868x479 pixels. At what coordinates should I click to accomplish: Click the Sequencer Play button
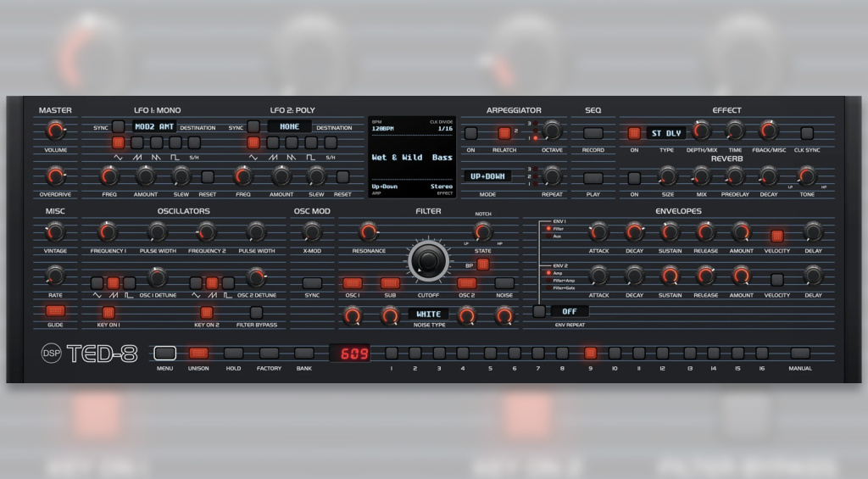pos(593,178)
